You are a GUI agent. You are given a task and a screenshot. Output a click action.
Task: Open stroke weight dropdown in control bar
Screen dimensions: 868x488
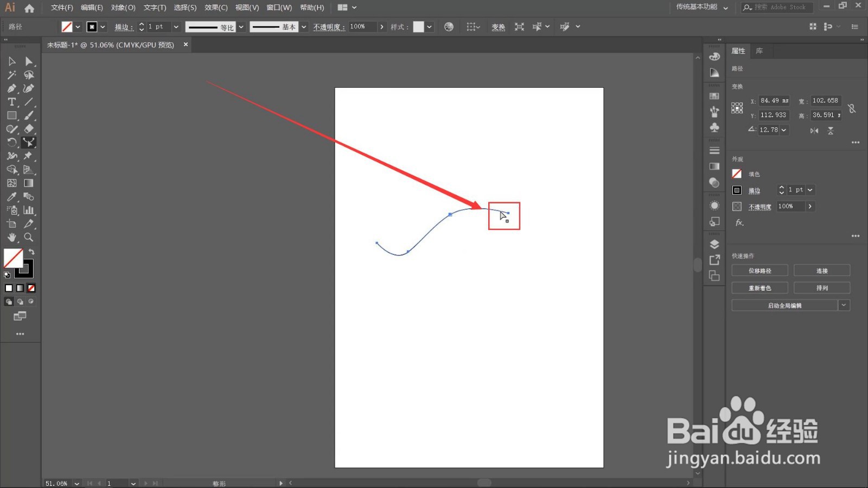tap(176, 27)
